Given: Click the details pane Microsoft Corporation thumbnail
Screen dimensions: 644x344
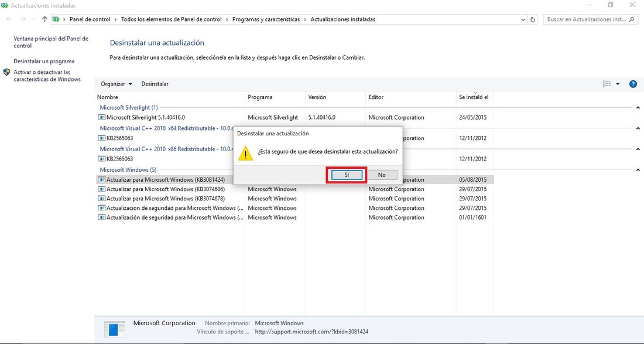Looking at the screenshot, I should coord(115,329).
